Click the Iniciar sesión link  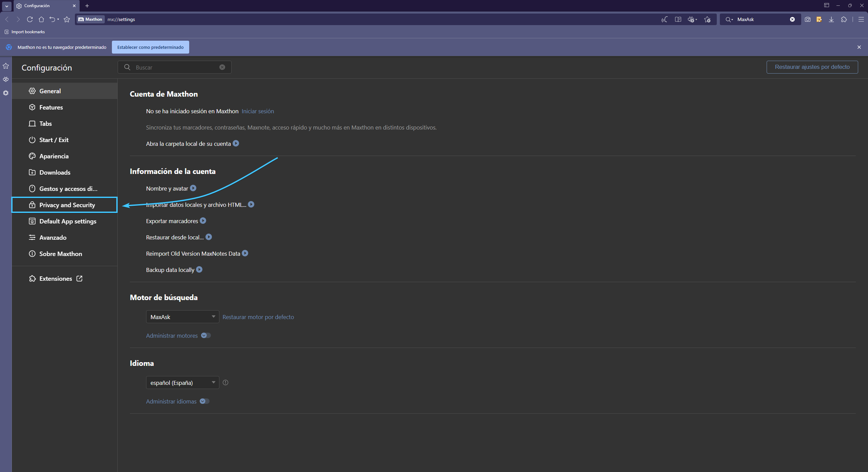258,111
